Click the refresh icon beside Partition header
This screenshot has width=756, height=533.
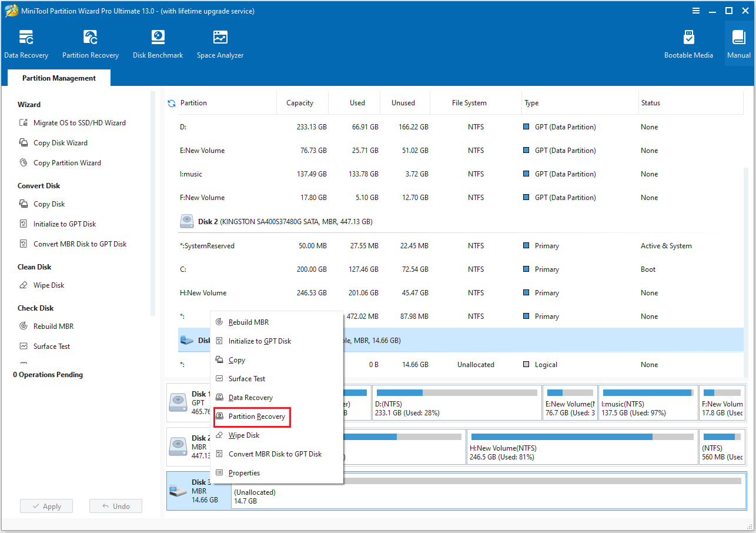[x=172, y=103]
